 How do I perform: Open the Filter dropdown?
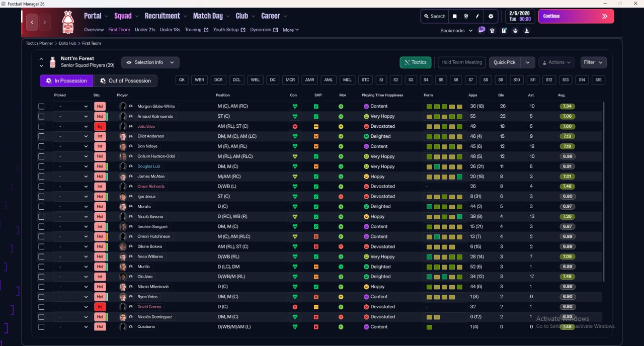click(x=593, y=62)
